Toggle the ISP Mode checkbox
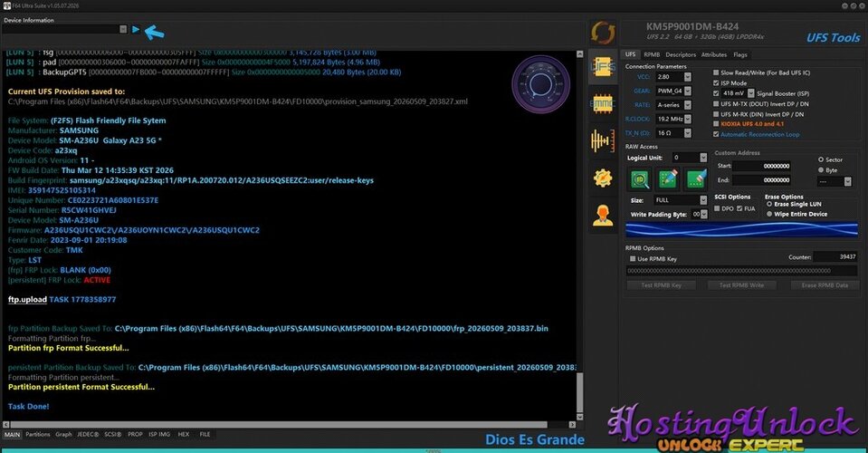The width and height of the screenshot is (868, 453). (x=716, y=83)
